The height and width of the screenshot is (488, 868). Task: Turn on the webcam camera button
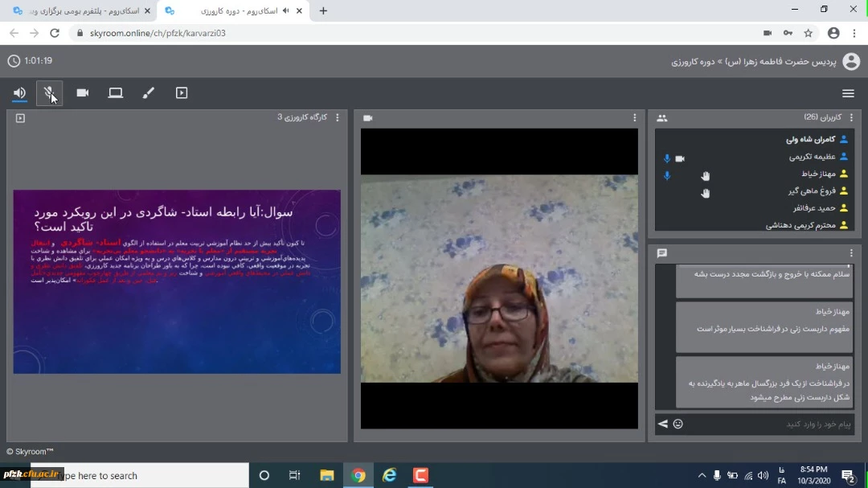[83, 93]
